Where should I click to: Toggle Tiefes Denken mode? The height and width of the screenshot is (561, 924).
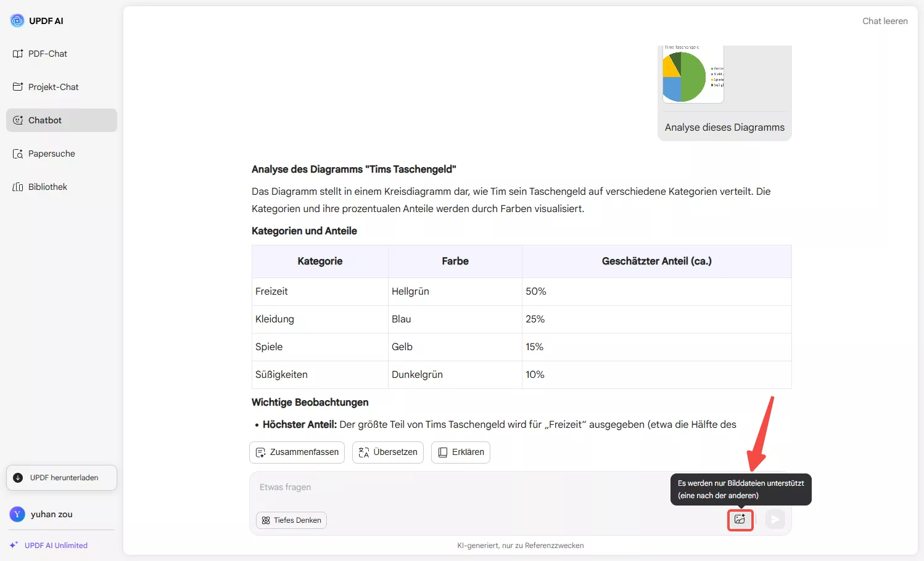pos(291,520)
